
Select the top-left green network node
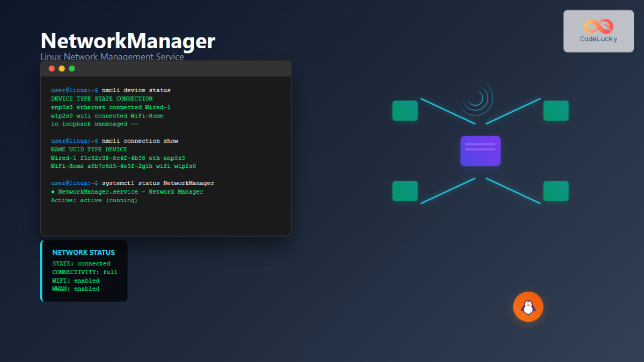[405, 110]
